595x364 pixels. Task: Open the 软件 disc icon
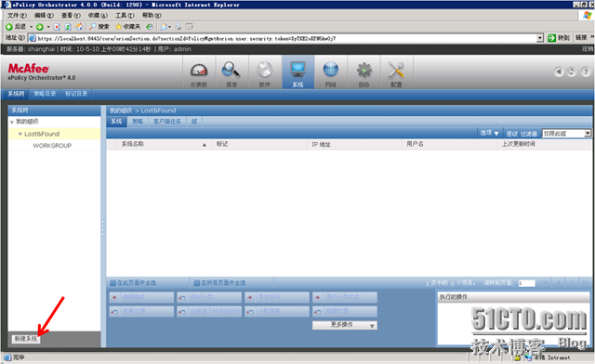pyautogui.click(x=264, y=72)
